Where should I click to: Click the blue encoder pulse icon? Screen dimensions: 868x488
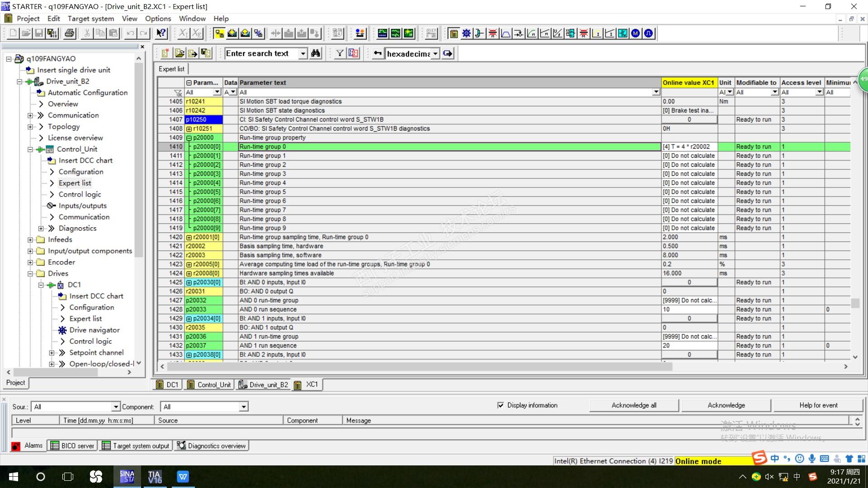coord(649,33)
